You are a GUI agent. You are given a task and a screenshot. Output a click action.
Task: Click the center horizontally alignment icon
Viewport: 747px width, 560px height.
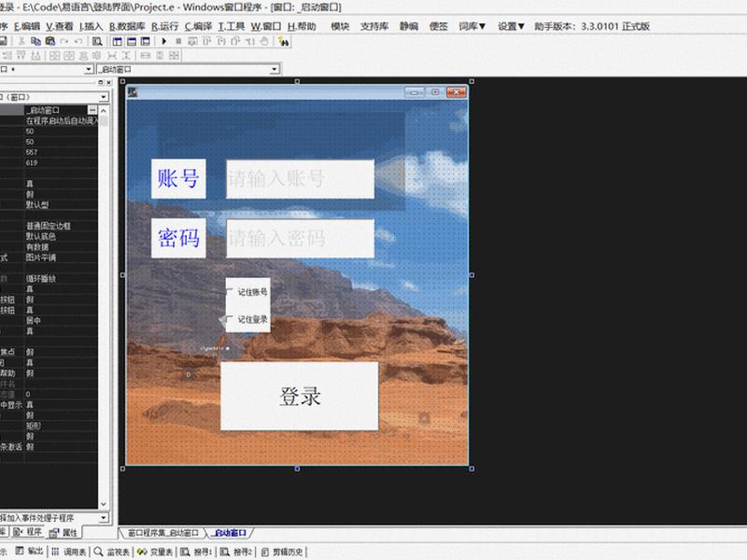coord(83,56)
